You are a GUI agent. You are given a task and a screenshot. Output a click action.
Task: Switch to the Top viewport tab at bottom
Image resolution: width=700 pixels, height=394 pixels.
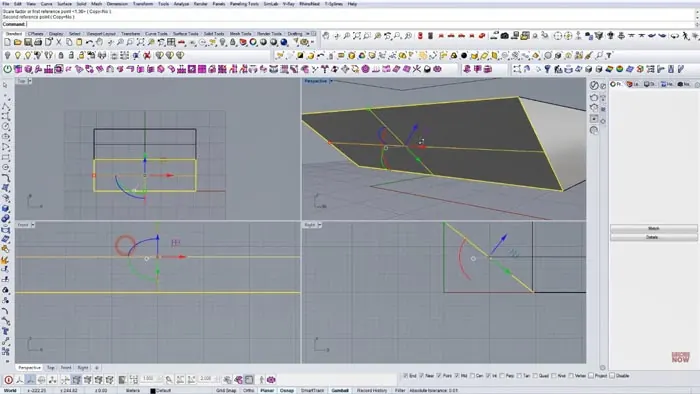pos(50,368)
